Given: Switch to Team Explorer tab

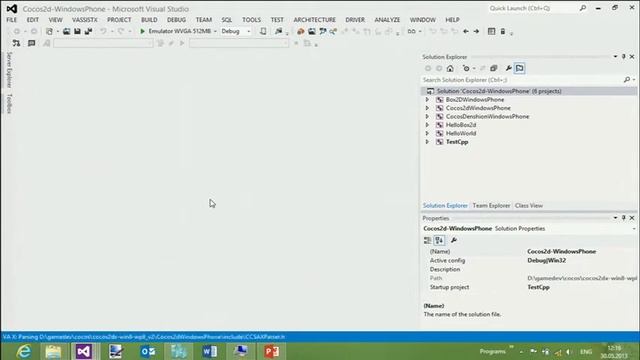Looking at the screenshot, I should tap(491, 206).
